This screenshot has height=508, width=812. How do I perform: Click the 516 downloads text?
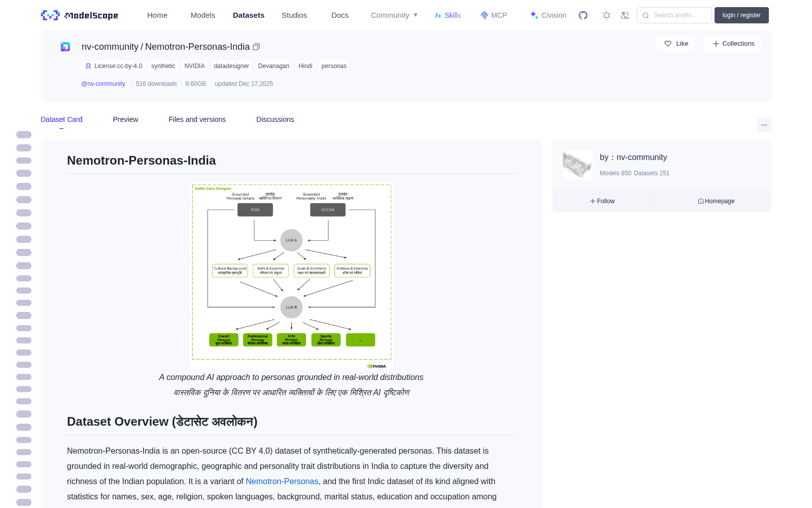(x=156, y=84)
